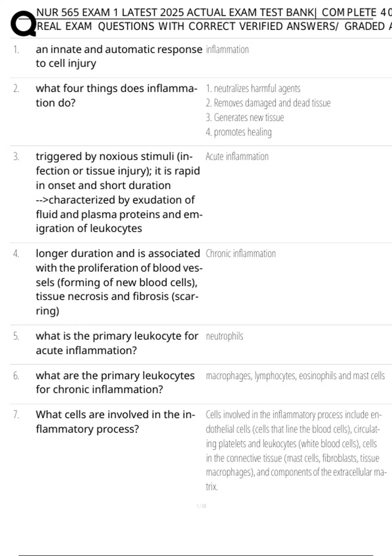Select the answer 'inflammation' for question 1
Viewport: 392px width, 556px height.
(227, 49)
